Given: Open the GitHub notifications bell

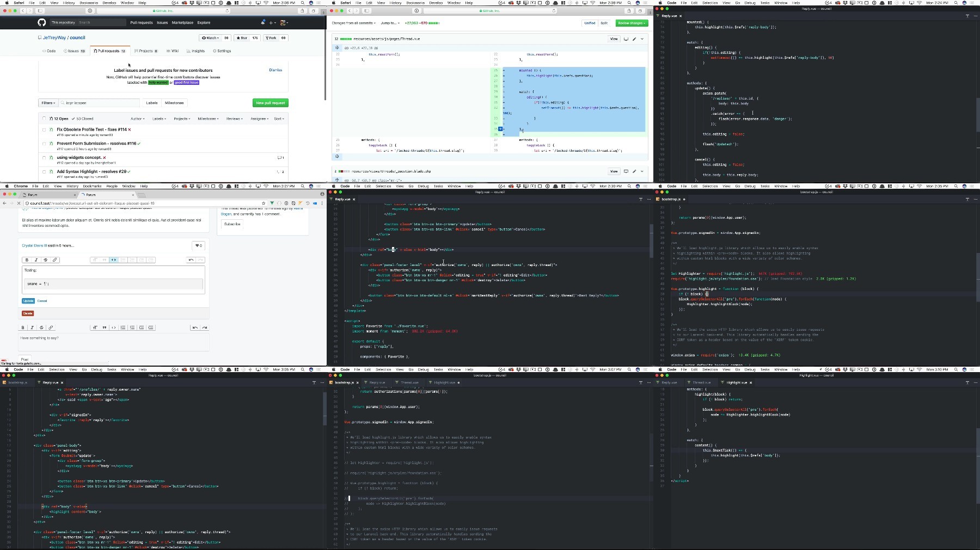Looking at the screenshot, I should pos(263,22).
